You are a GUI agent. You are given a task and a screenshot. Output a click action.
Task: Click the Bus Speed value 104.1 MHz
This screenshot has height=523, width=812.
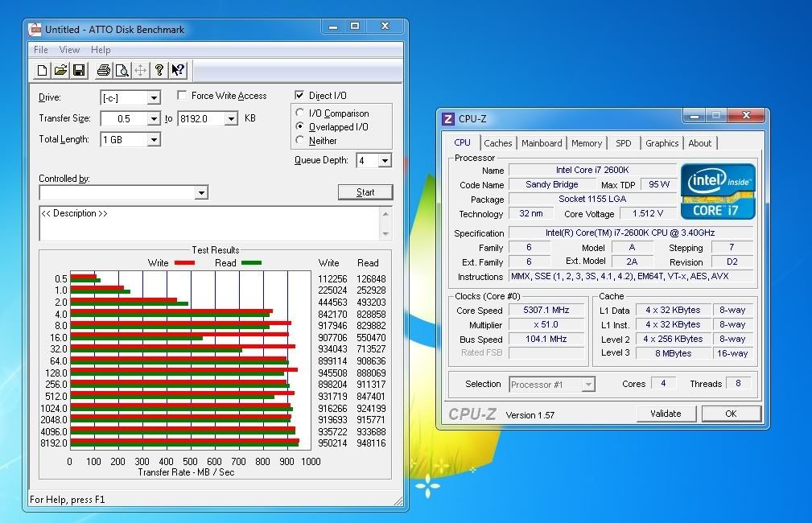point(546,340)
